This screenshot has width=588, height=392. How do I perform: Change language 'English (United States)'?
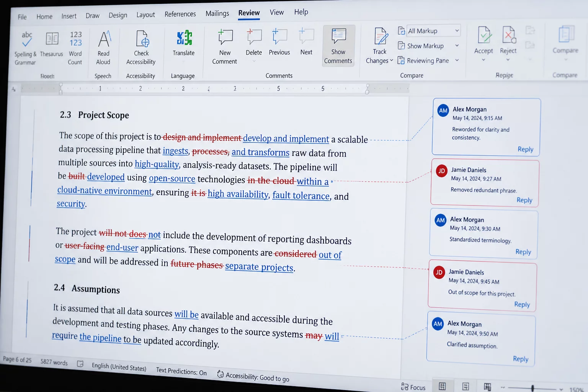point(119,367)
